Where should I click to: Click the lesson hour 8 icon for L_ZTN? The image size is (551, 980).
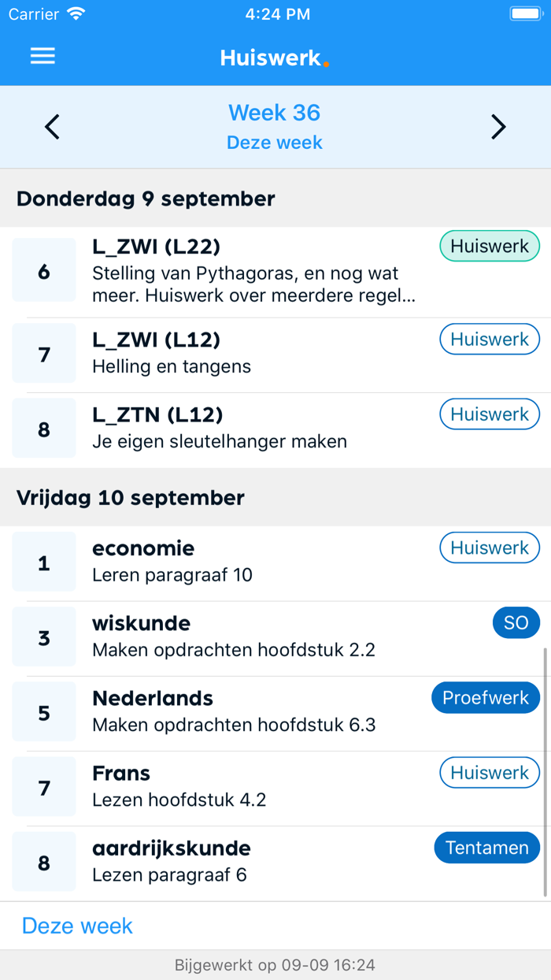coord(43,428)
